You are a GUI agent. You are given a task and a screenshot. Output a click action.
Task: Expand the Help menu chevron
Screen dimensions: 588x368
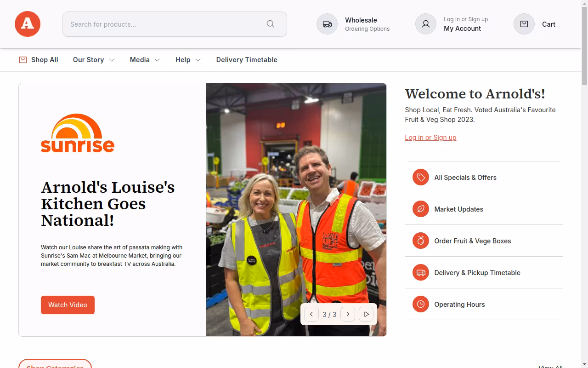click(198, 60)
